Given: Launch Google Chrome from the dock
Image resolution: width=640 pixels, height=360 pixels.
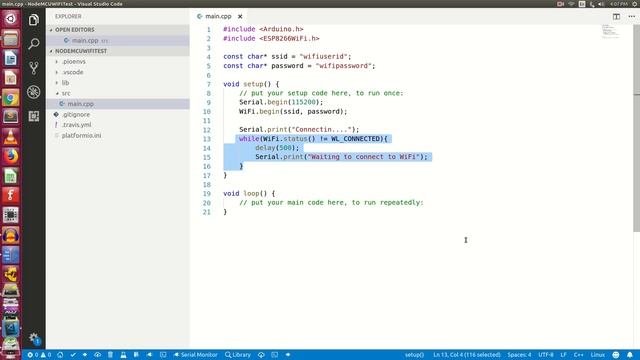Looking at the screenshot, I should coord(11,98).
